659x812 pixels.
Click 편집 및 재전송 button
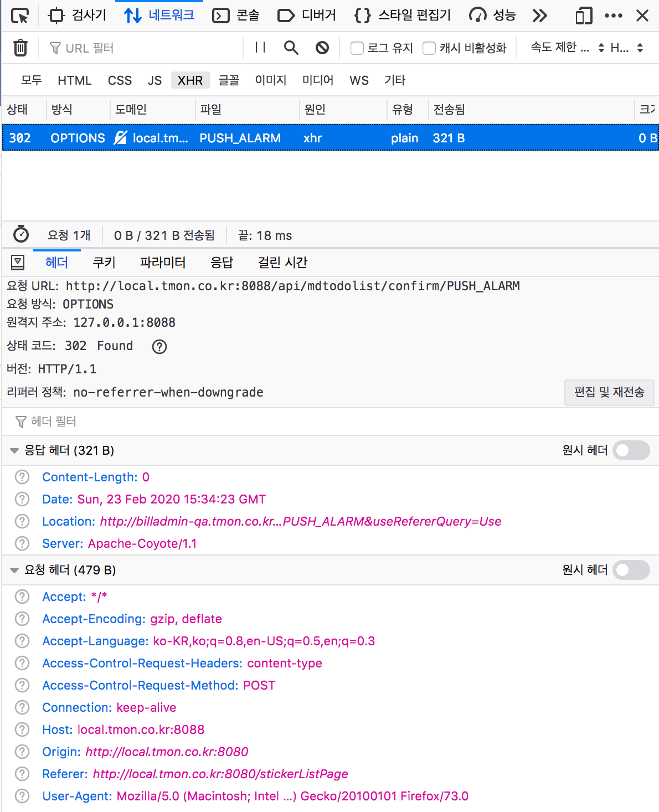pyautogui.click(x=609, y=392)
